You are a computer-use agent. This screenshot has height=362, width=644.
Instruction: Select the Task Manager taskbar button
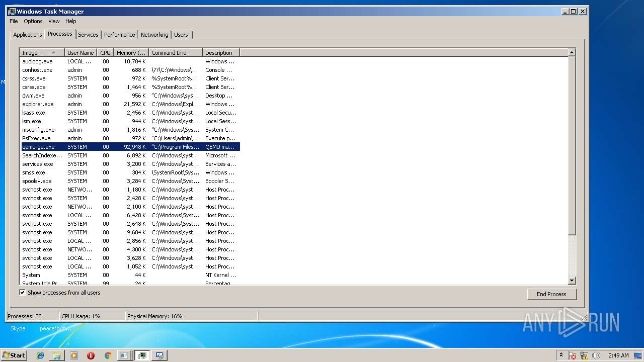(x=142, y=355)
